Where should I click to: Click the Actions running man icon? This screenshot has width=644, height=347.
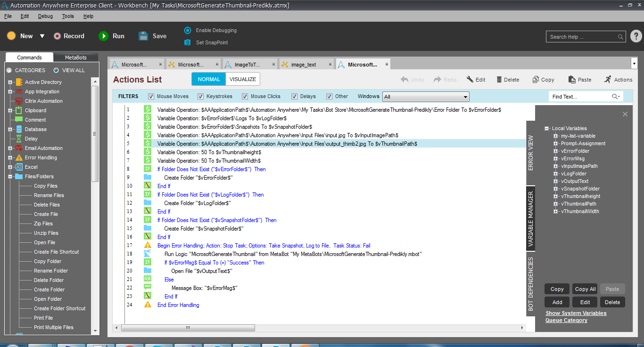608,79
